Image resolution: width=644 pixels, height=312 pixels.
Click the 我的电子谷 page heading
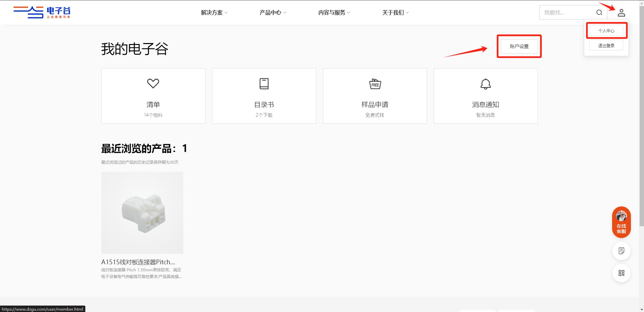pos(135,49)
